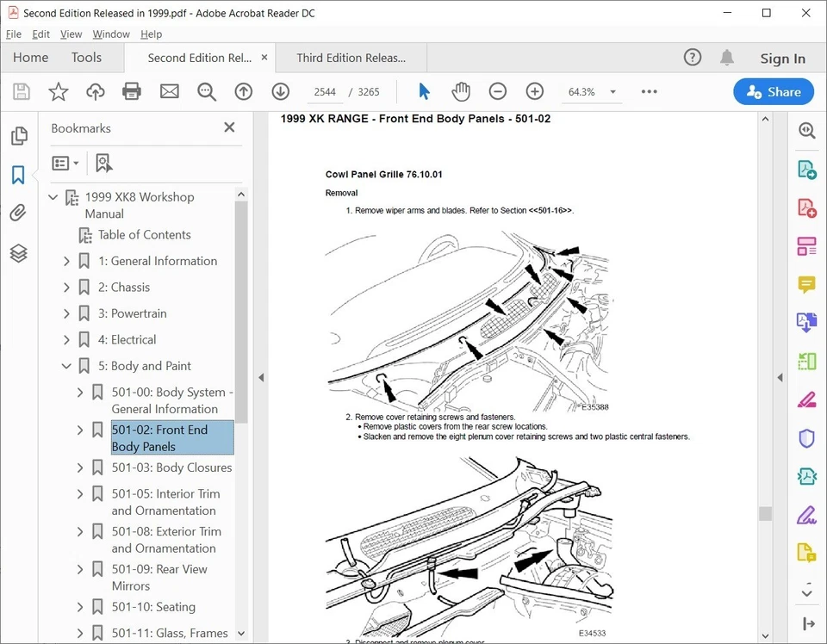Toggle the star favorite in the toolbar
Image resolution: width=827 pixels, height=644 pixels.
[58, 91]
